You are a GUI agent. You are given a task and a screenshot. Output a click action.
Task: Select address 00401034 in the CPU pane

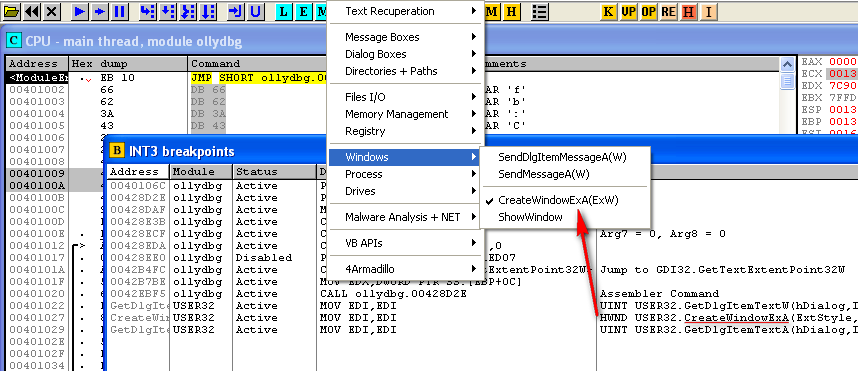(37, 366)
